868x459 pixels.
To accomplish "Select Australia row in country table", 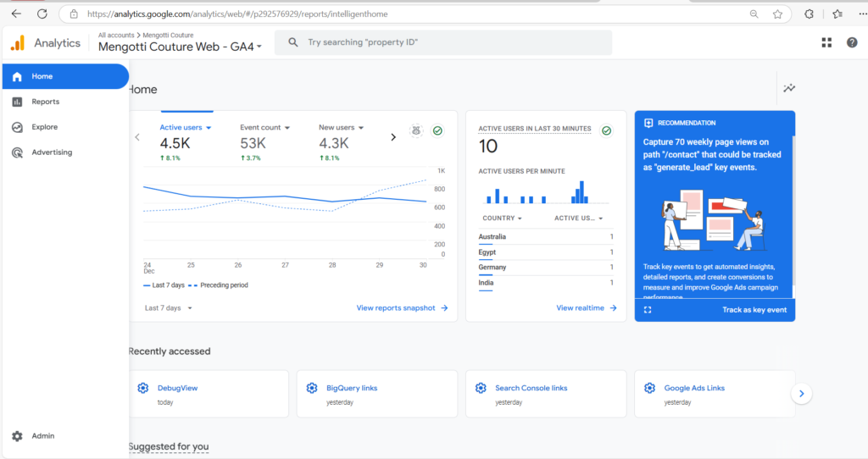I will (546, 236).
